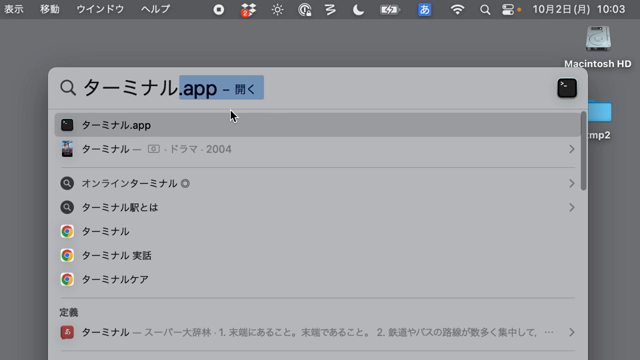The height and width of the screenshot is (360, 640).
Task: Click the date and time 10月2日(月) 10:03
Action: click(579, 9)
